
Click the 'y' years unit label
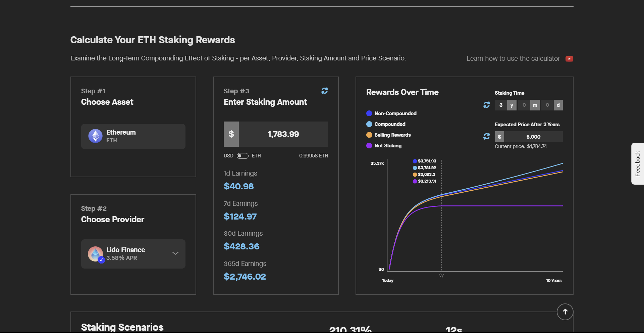tap(512, 105)
